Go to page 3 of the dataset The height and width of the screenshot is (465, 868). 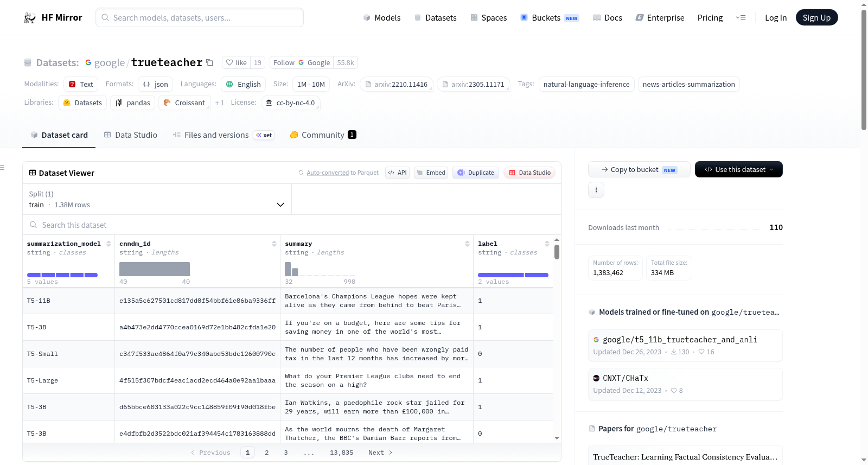286,453
